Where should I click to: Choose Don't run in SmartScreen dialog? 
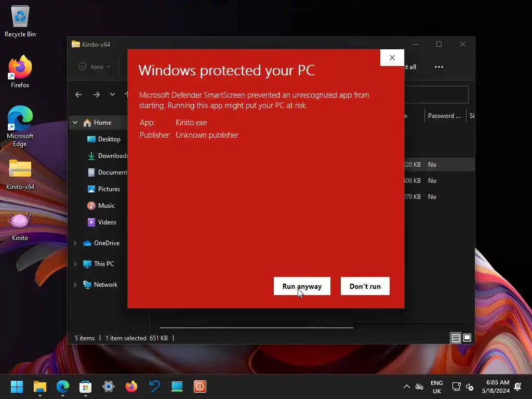pos(365,286)
